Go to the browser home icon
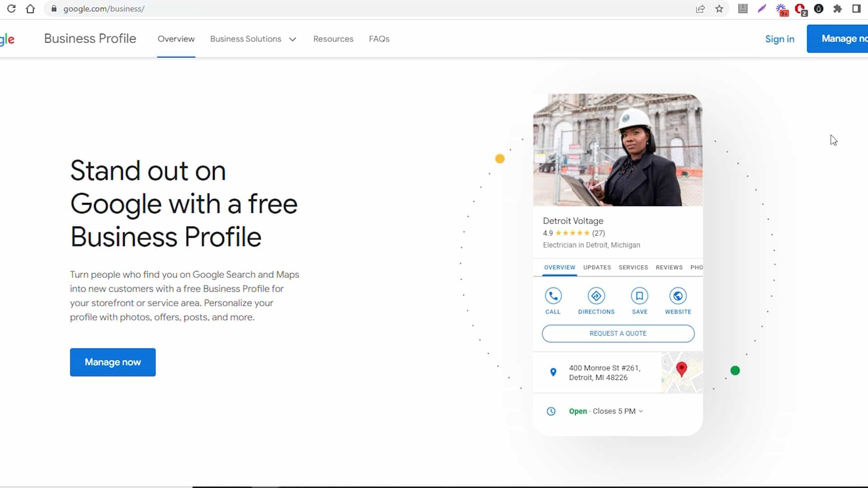This screenshot has height=488, width=868. pos(30,9)
